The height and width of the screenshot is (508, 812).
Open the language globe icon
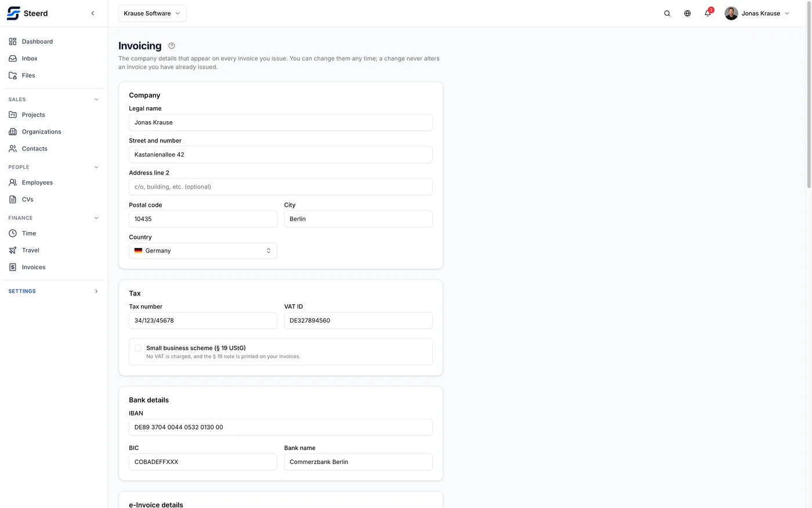(687, 13)
